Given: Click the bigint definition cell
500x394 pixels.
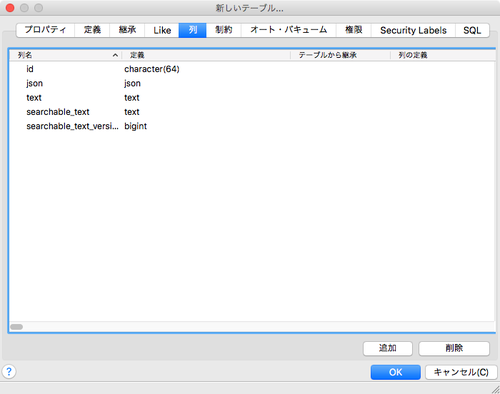Looking at the screenshot, I should [x=135, y=126].
